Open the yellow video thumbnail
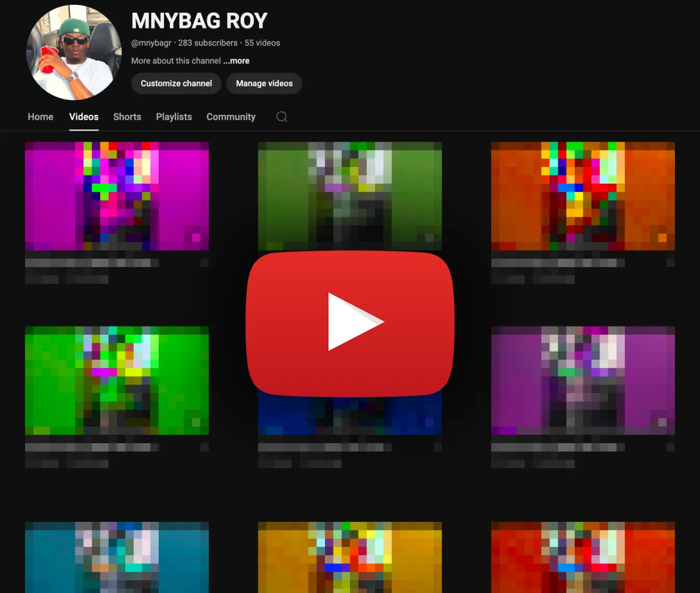700x593 pixels. (x=350, y=557)
